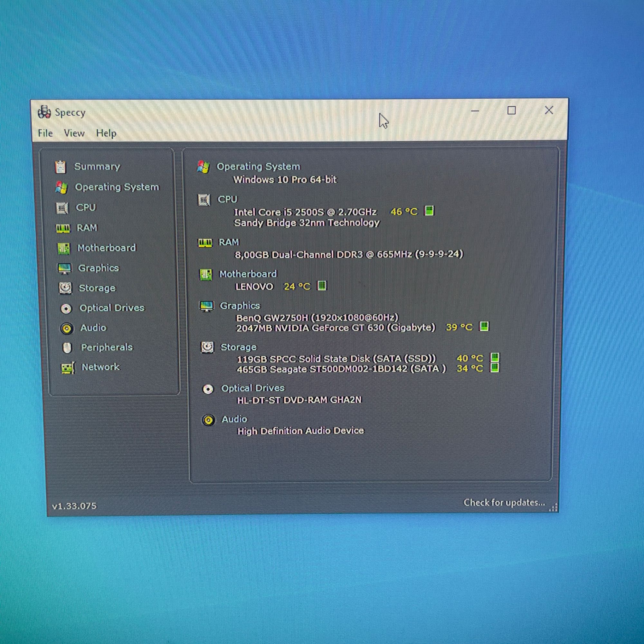This screenshot has height=644, width=644.
Task: Open the View menu
Action: [x=74, y=133]
